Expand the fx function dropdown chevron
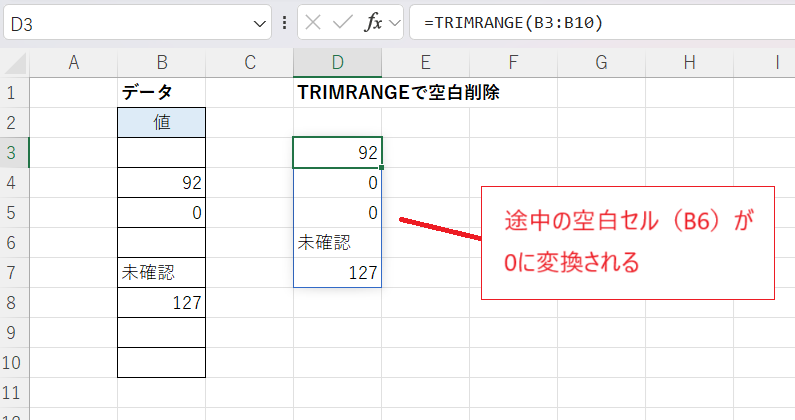 pos(395,23)
